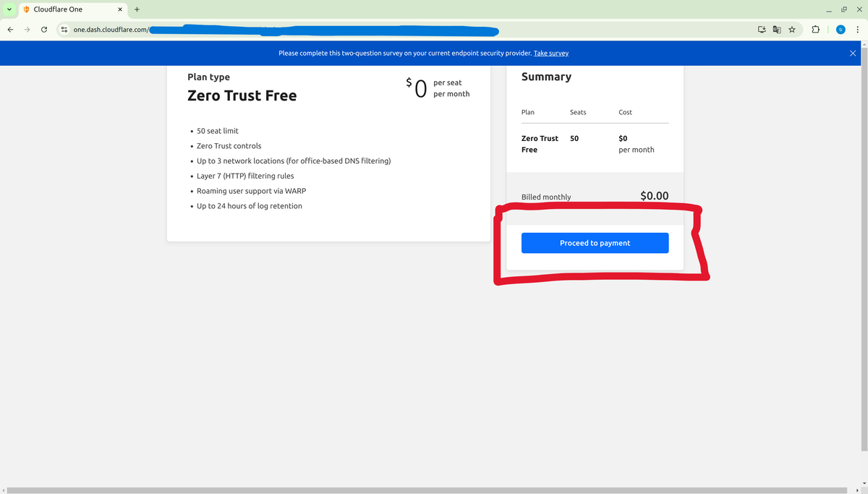
Task: Click the Plan column header in Summary
Action: (x=528, y=112)
